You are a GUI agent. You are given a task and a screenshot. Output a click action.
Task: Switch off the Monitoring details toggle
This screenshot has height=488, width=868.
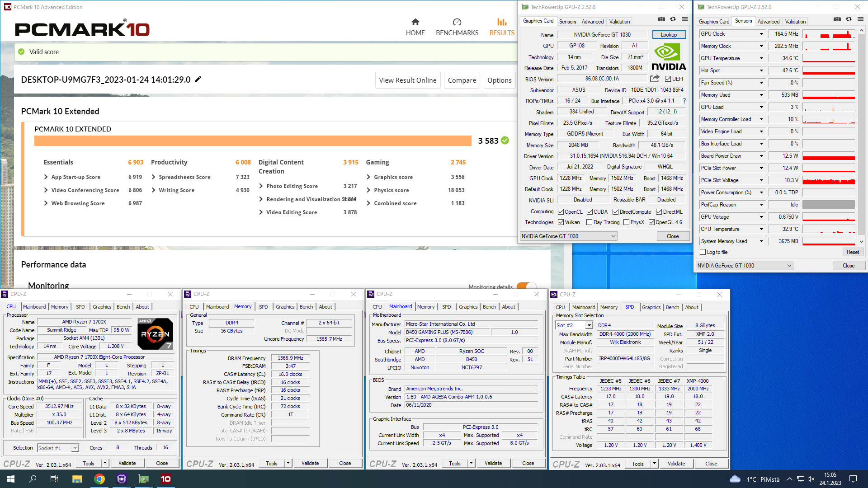pos(526,286)
